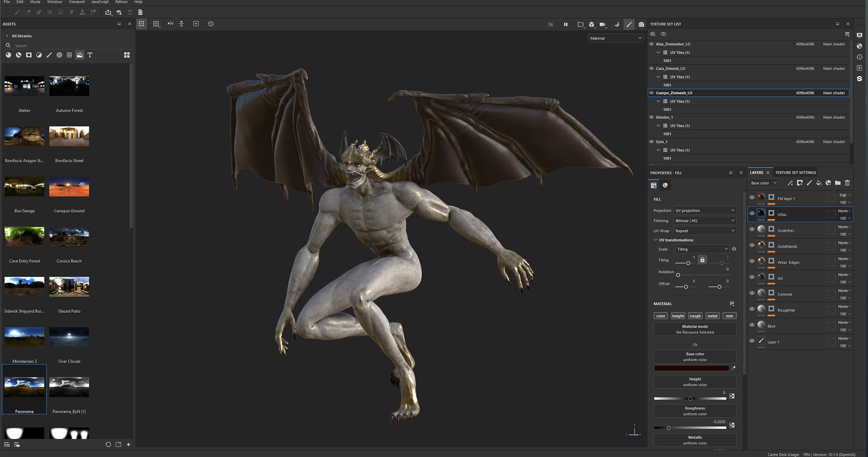Image resolution: width=868 pixels, height=457 pixels.
Task: Filter assets by the Fonts 'T' icon
Action: pyautogui.click(x=90, y=55)
